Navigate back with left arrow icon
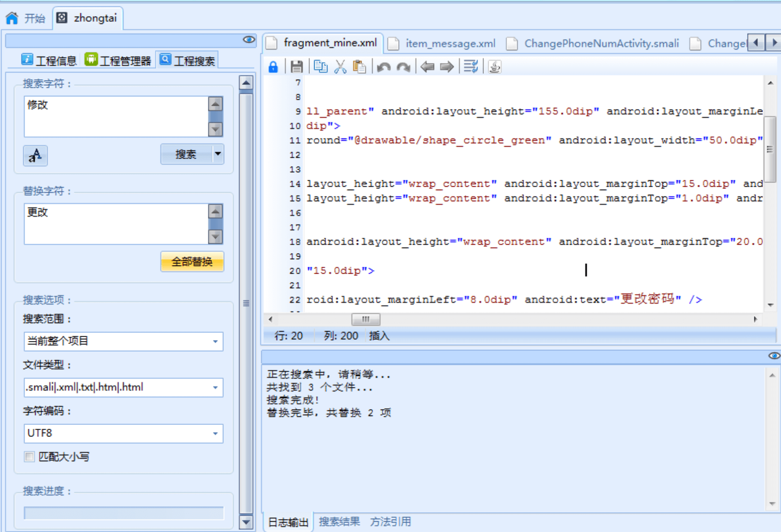The width and height of the screenshot is (781, 532). (x=427, y=67)
